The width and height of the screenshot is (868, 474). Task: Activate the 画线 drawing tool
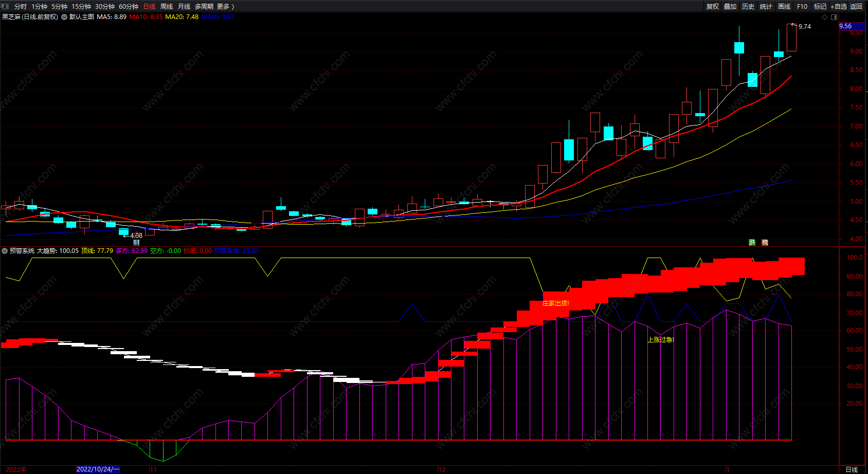(784, 7)
